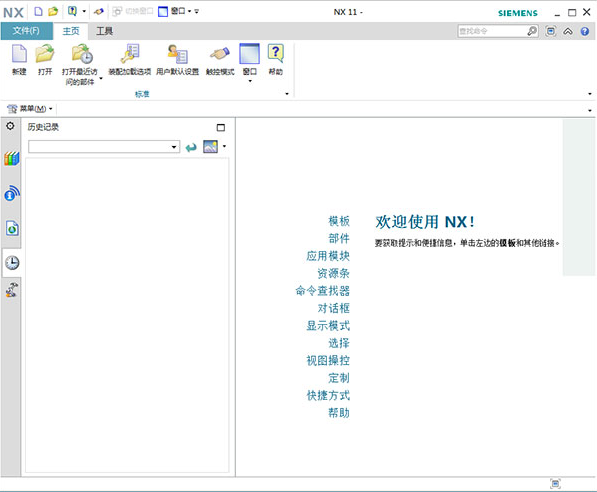This screenshot has height=492, width=597.
Task: Open top border bar options arrow
Action: coord(590,110)
